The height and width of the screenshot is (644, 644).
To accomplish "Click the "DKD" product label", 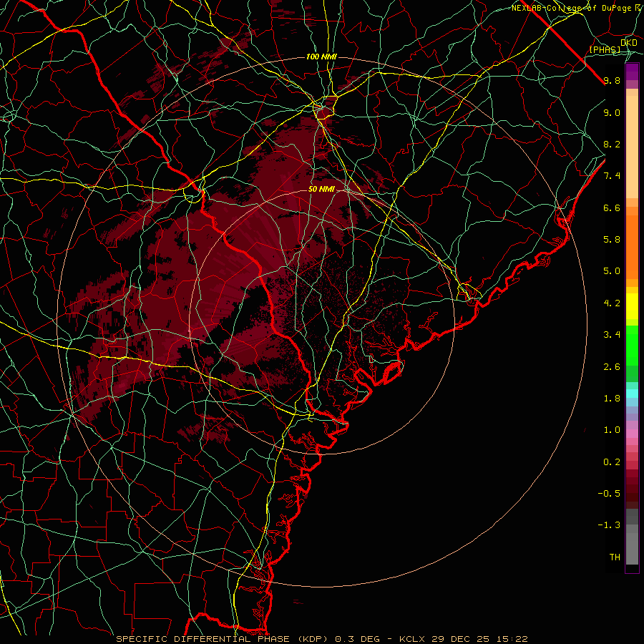I will 629,43.
